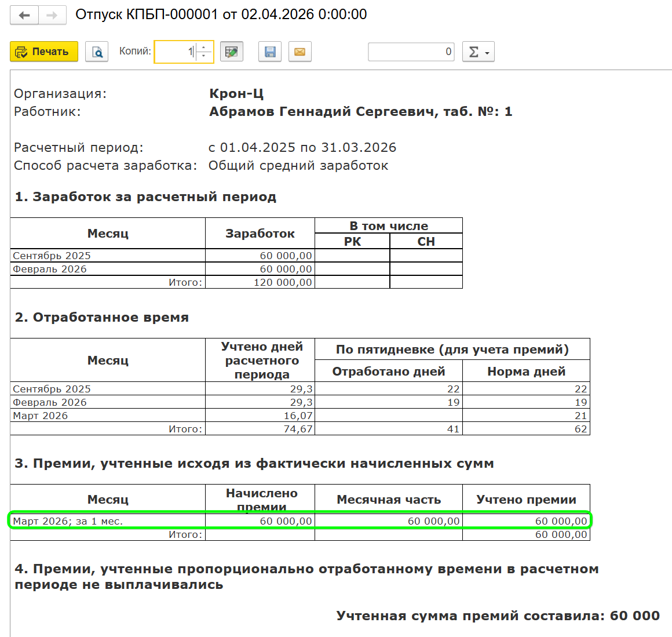Send the document by email icon
The width and height of the screenshot is (672, 637).
300,52
